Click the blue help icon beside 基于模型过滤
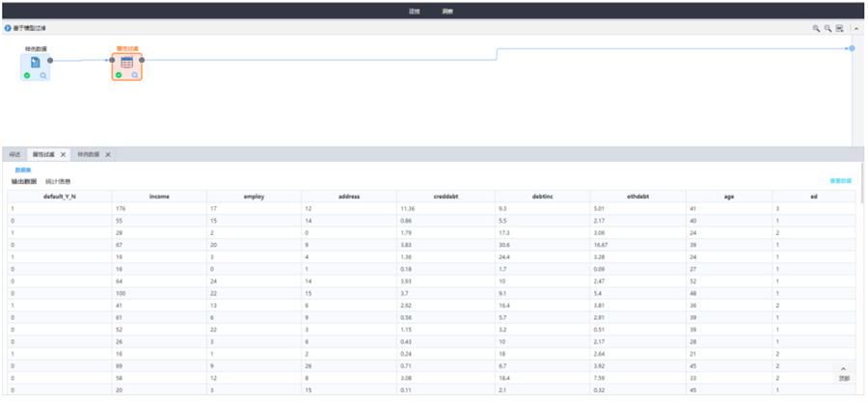 [8, 28]
